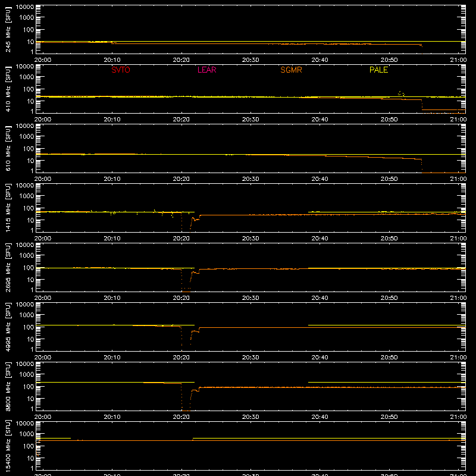Click 20:10 time label under 245 MHz plot
The image size is (476, 476).
pyautogui.click(x=112, y=60)
